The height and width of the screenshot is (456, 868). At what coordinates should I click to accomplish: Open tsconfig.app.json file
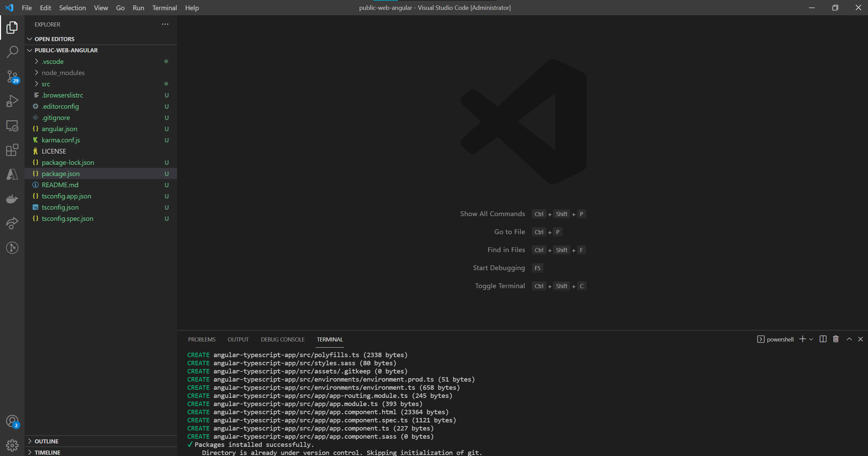point(101,196)
